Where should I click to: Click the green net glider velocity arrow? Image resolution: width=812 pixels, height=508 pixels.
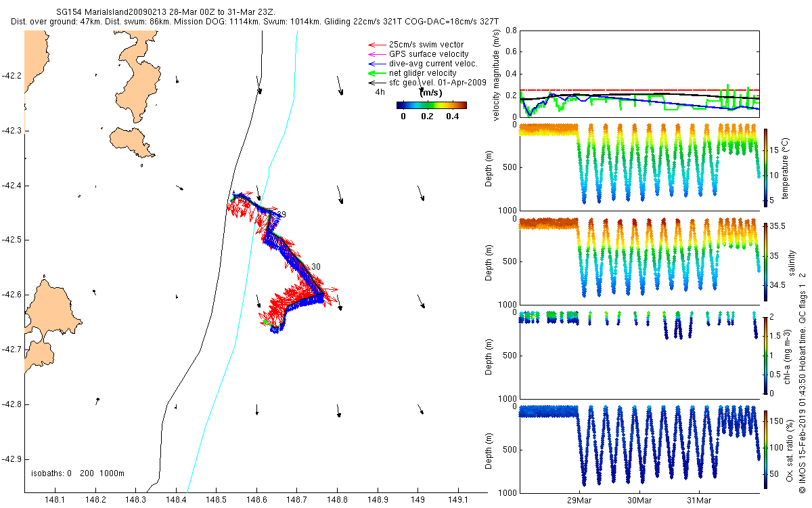[x=376, y=73]
